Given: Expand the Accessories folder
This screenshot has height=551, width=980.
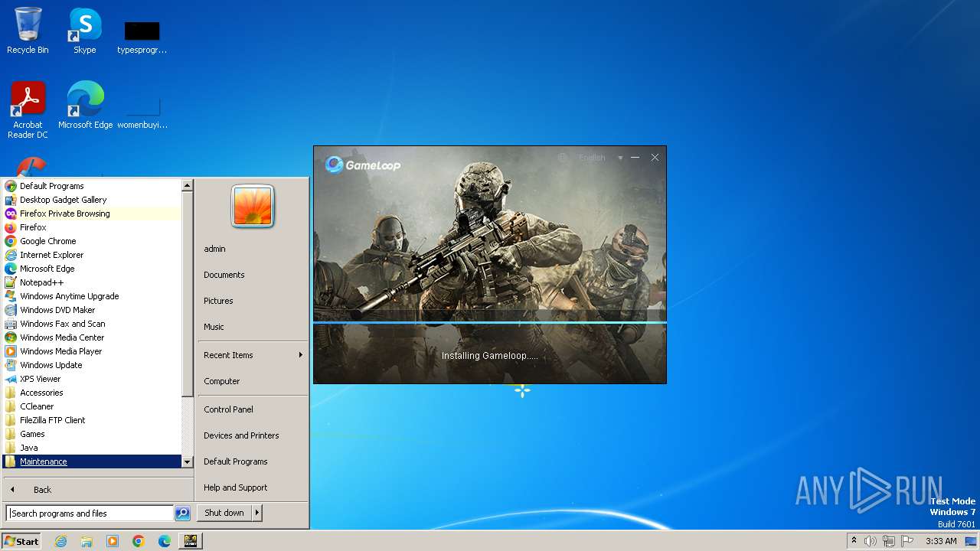Looking at the screenshot, I should point(92,393).
